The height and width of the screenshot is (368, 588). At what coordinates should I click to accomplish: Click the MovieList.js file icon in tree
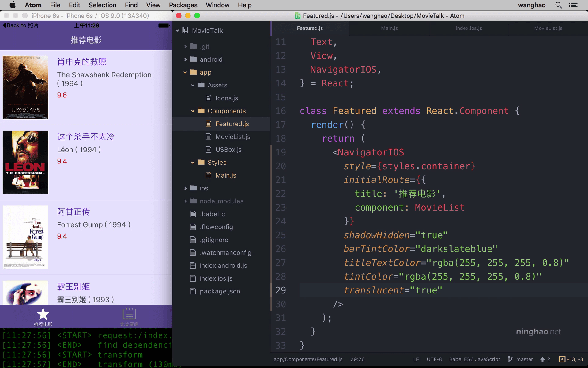tap(209, 137)
